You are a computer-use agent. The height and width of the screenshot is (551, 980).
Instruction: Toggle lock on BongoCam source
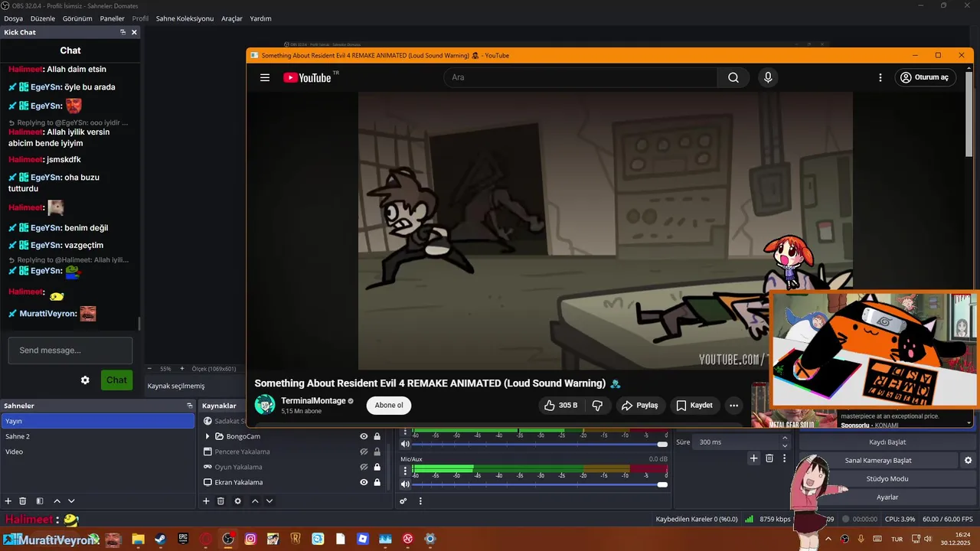coord(377,436)
